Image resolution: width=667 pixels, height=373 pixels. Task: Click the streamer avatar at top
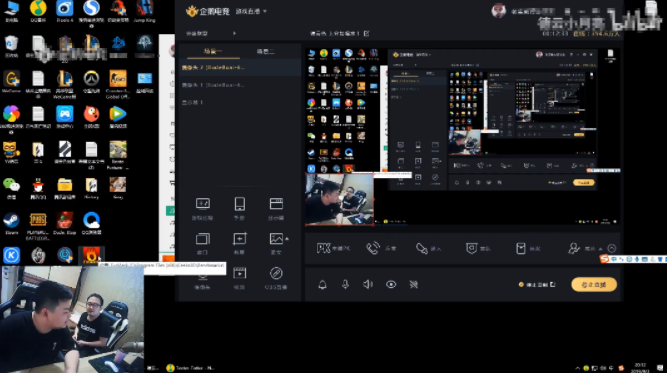point(499,11)
